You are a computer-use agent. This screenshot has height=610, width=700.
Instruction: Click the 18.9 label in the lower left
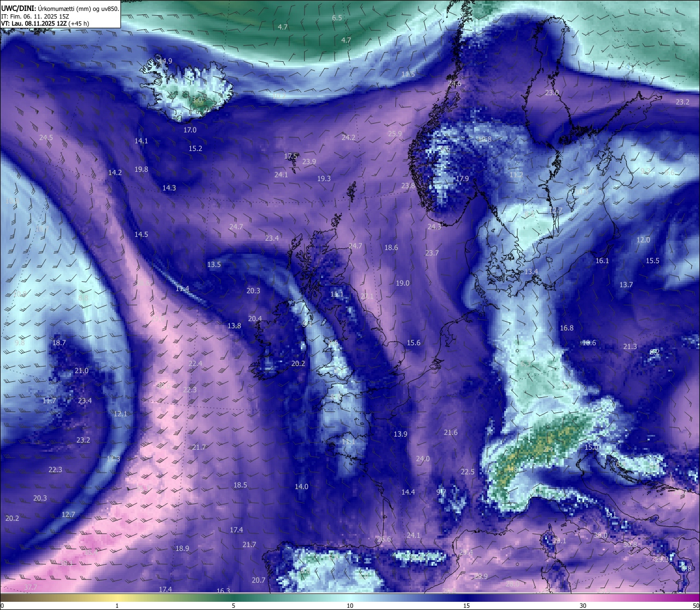tap(182, 549)
